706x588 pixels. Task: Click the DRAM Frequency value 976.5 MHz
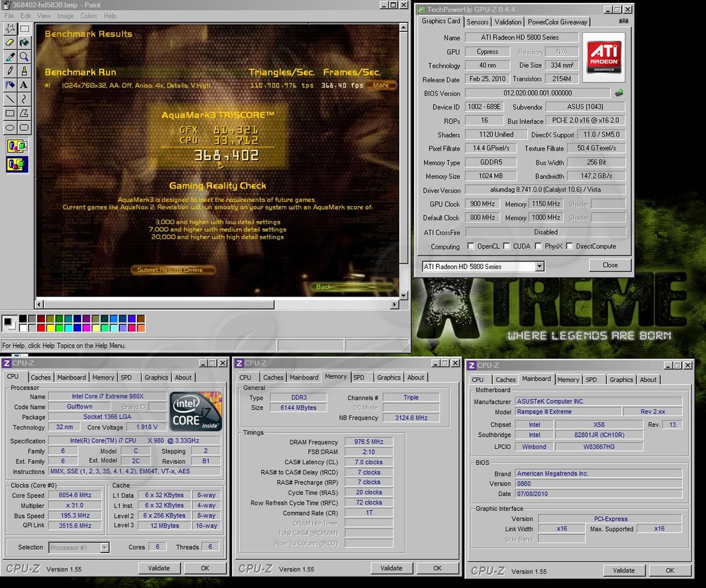tap(369, 442)
